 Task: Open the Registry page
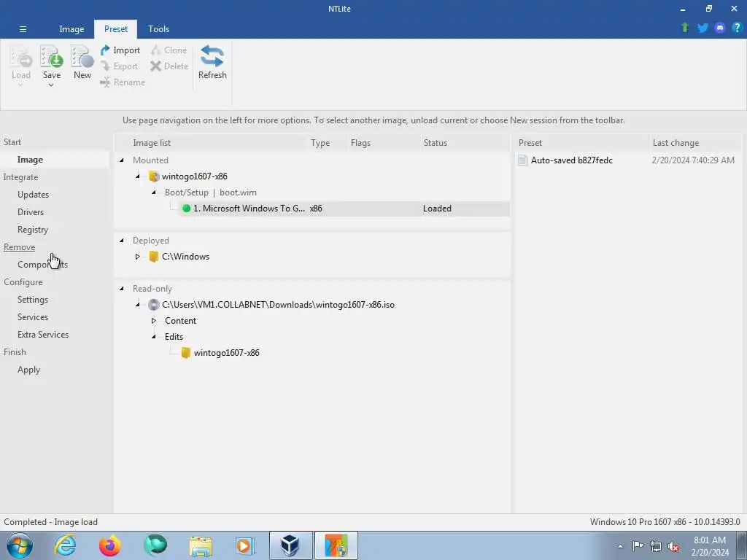tap(33, 230)
